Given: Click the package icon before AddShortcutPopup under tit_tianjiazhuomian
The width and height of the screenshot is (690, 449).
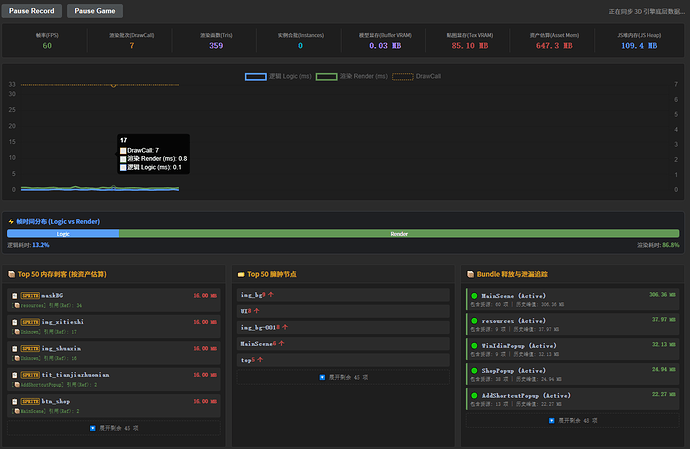Looking at the screenshot, I should (17, 385).
